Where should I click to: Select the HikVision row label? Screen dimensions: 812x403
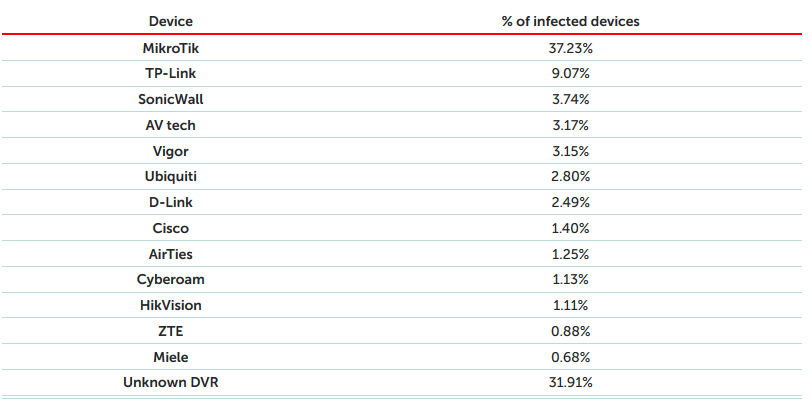point(171,305)
